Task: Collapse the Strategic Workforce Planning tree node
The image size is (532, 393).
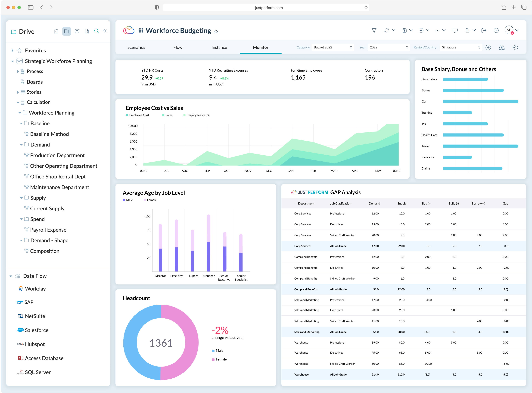Action: (12, 61)
